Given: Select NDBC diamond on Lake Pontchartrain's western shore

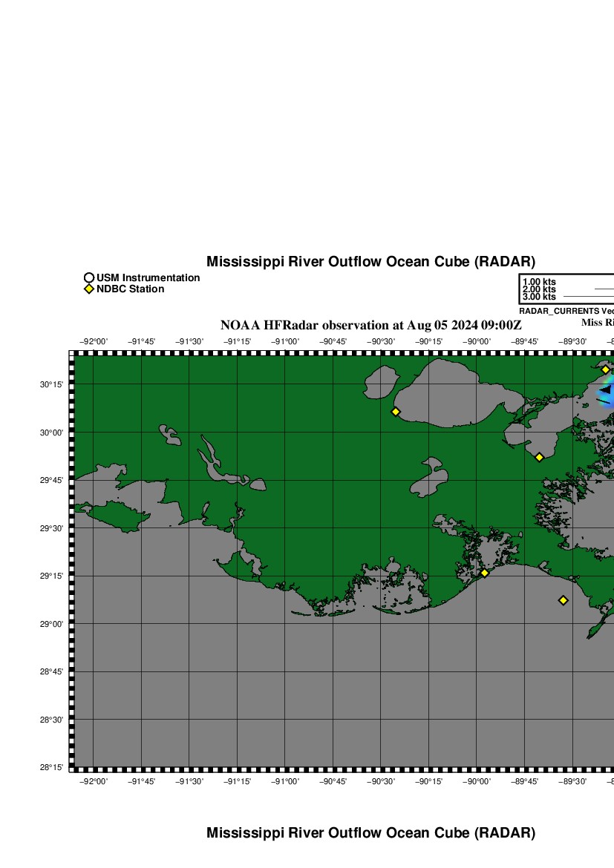Looking at the screenshot, I should click(x=396, y=412).
